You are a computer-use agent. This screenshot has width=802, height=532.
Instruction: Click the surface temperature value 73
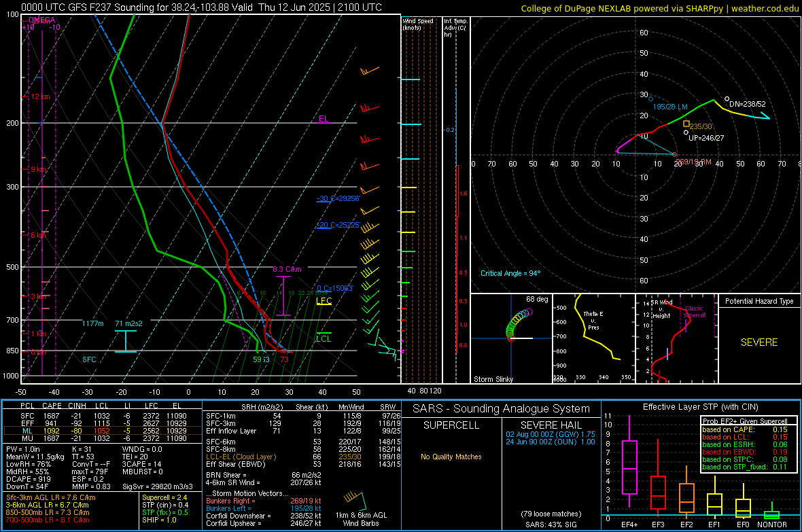[x=284, y=359]
